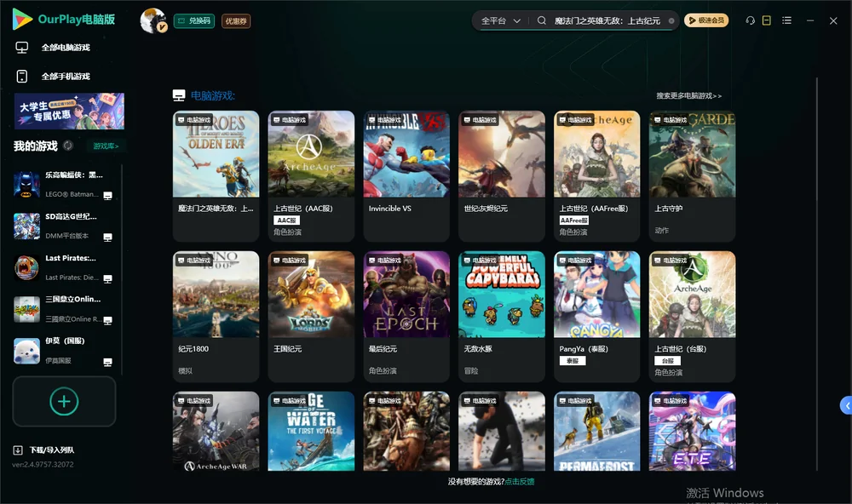Open 上古世纪 (AAC服) game card
This screenshot has width=852, height=504.
tap(311, 176)
